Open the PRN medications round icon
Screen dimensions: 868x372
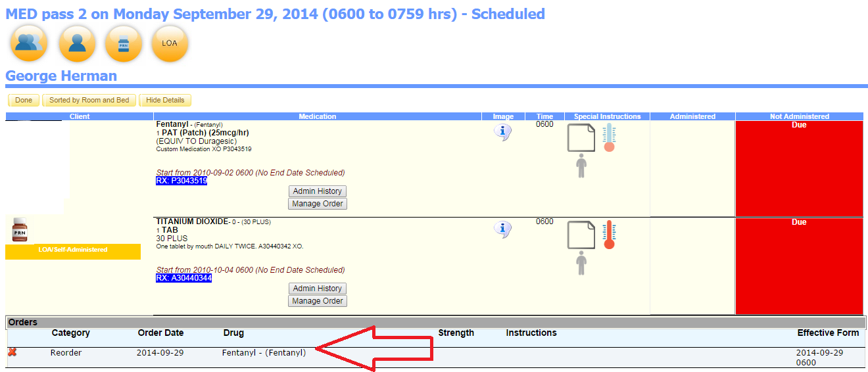pyautogui.click(x=123, y=43)
